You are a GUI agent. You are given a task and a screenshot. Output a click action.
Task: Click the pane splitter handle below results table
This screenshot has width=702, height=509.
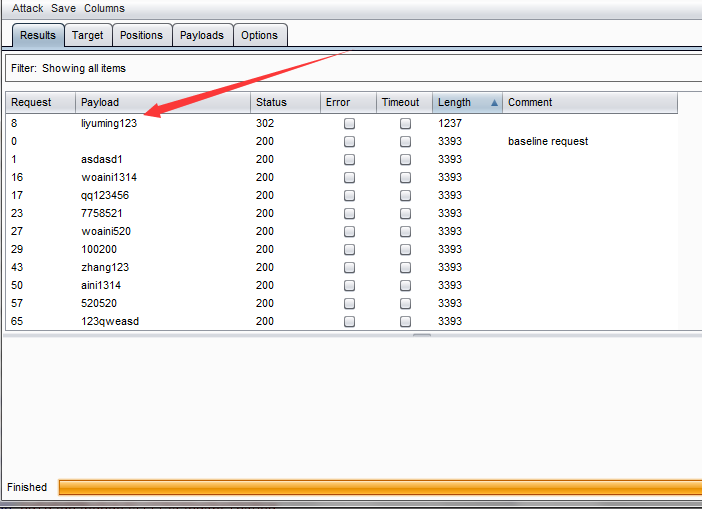422,334
